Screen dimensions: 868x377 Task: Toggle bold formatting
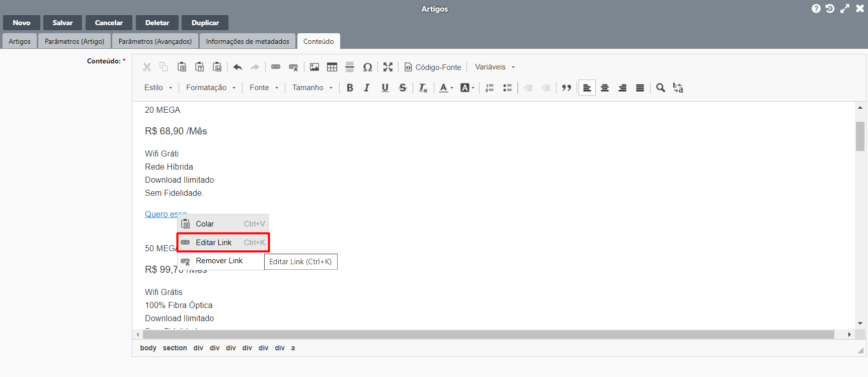pos(350,88)
